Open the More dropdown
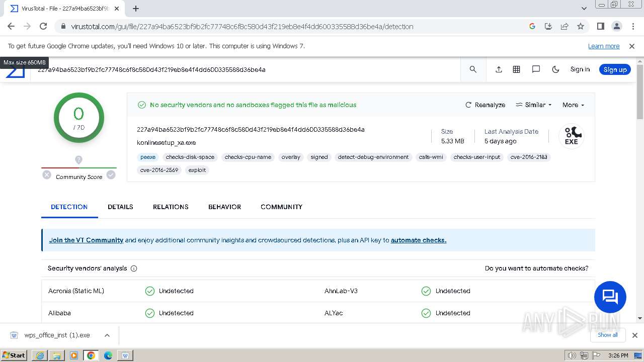Viewport: 644px width, 362px height. point(573,105)
